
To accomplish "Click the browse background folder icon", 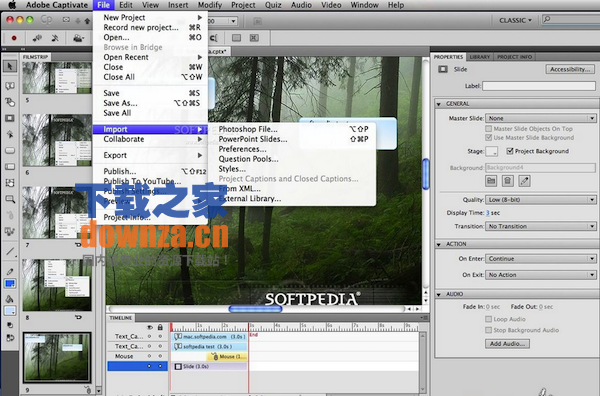I will coord(491,181).
